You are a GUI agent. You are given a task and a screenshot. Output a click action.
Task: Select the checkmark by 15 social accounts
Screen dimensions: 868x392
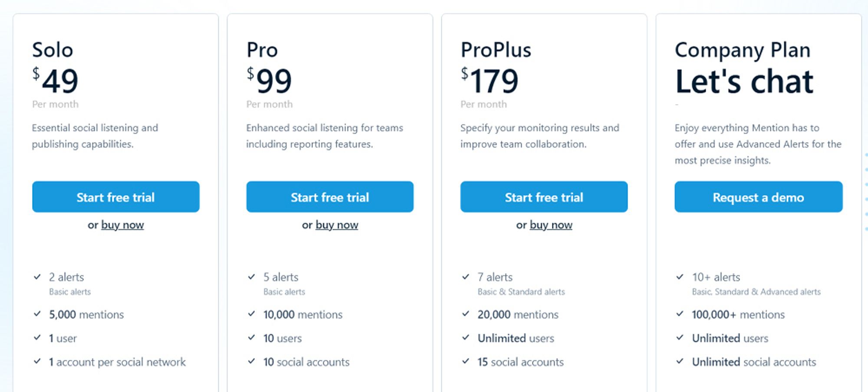point(466,361)
